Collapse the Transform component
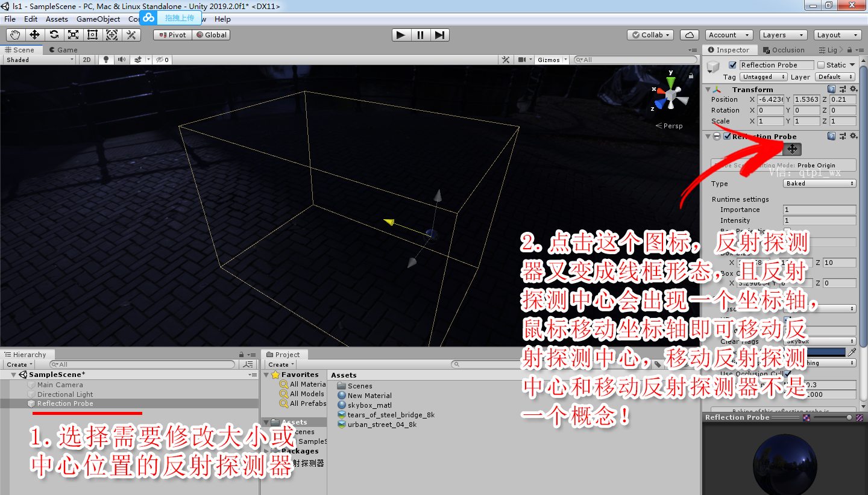 pos(709,89)
